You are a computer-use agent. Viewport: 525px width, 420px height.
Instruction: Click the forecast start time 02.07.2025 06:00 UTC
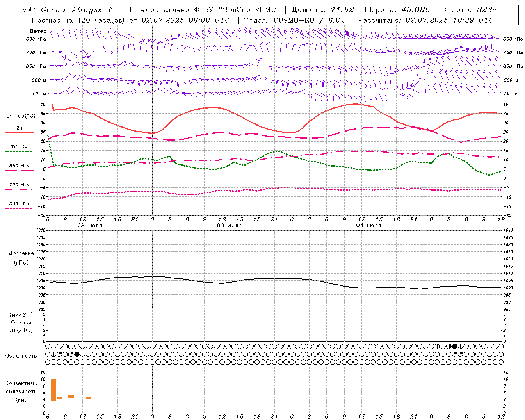tap(185, 20)
